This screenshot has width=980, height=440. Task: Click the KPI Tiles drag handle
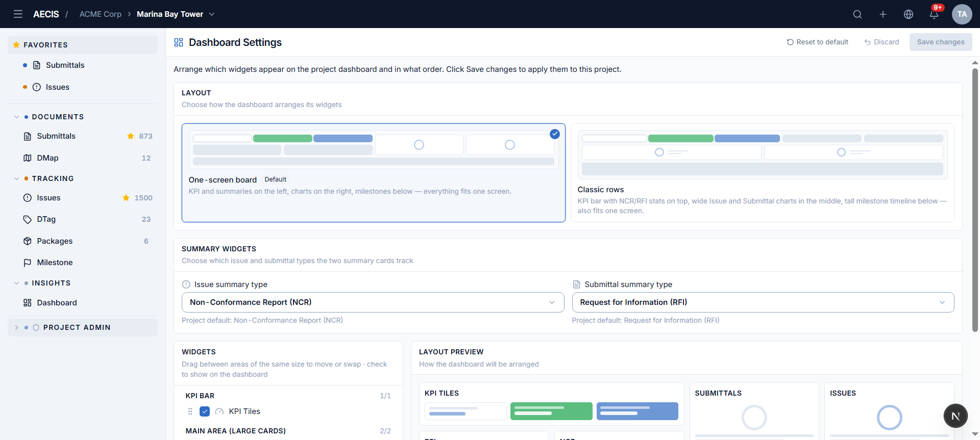pos(190,411)
